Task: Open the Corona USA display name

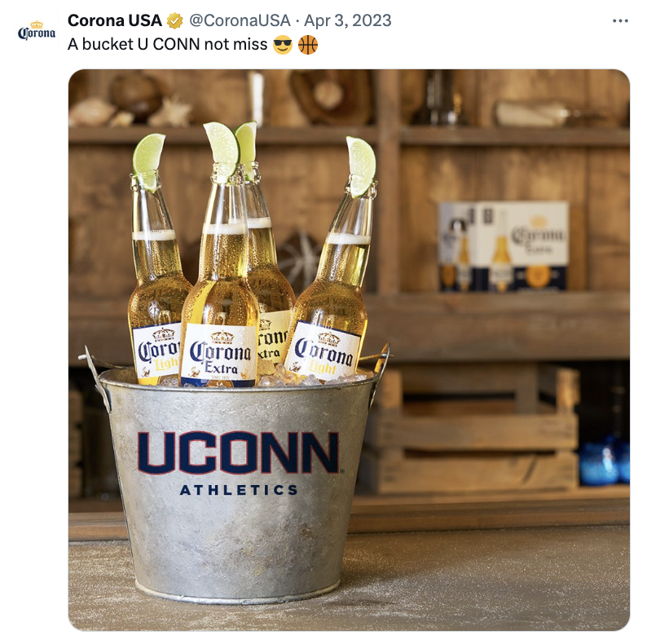Action: coord(115,20)
